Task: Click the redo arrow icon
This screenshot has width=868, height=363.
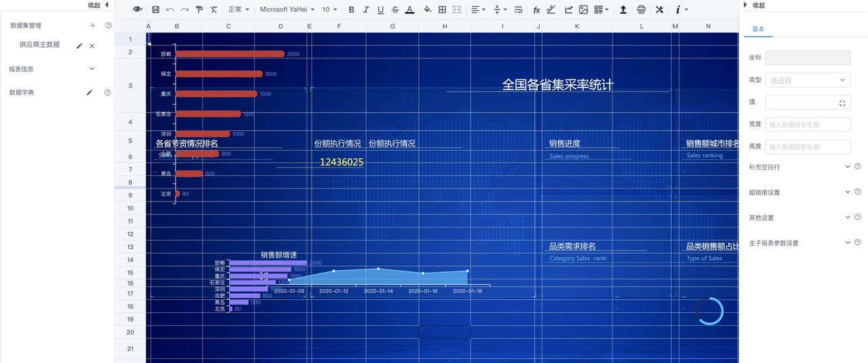Action: point(184,9)
